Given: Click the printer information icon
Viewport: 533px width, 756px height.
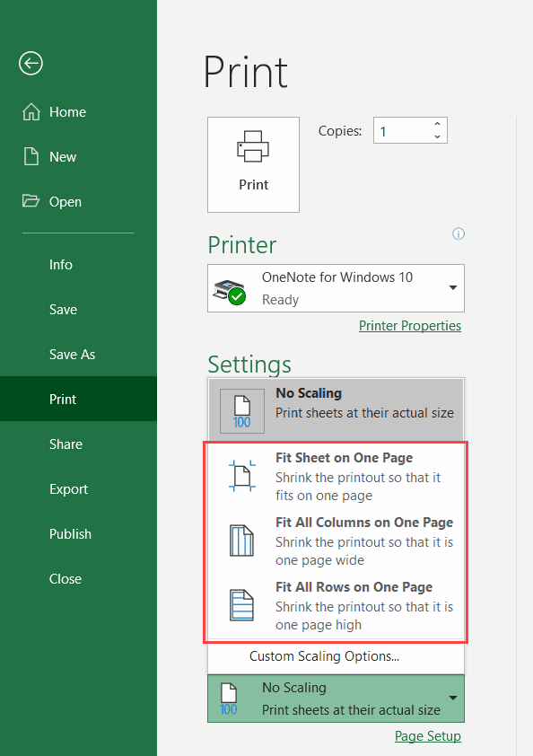Looking at the screenshot, I should [459, 233].
